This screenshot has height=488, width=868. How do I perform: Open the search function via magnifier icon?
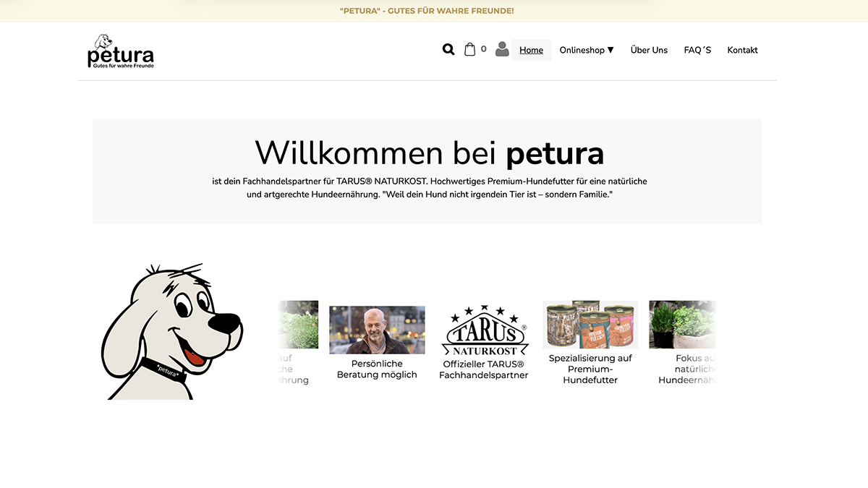click(448, 49)
